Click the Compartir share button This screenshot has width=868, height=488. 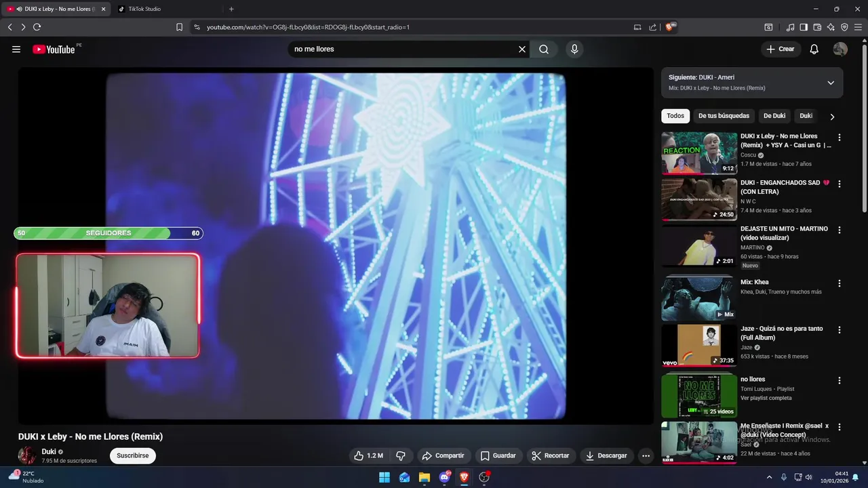[443, 455]
